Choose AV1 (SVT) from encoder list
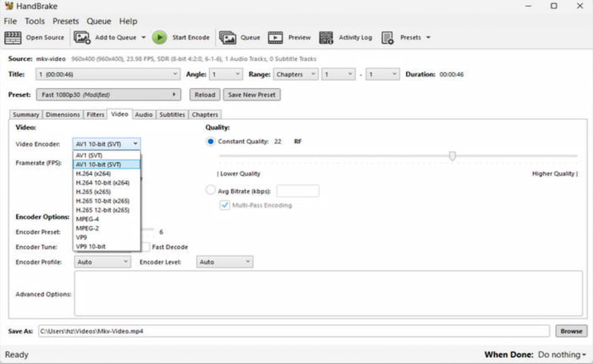Viewport: 593px width, 364px height. tap(106, 156)
